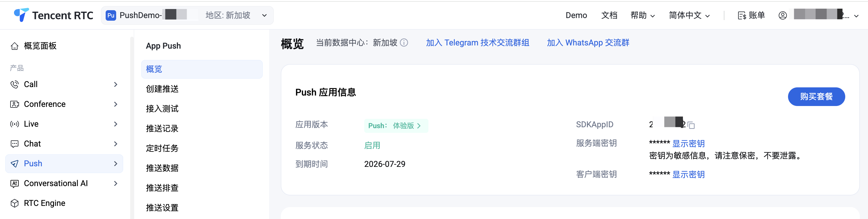Click 显示密钥 for 服务端密钥

click(x=689, y=144)
